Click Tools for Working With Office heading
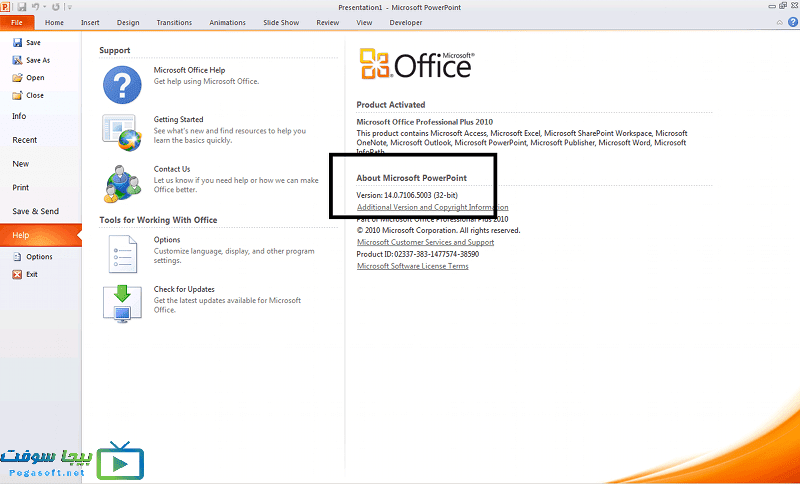This screenshot has width=800, height=484. tap(158, 220)
